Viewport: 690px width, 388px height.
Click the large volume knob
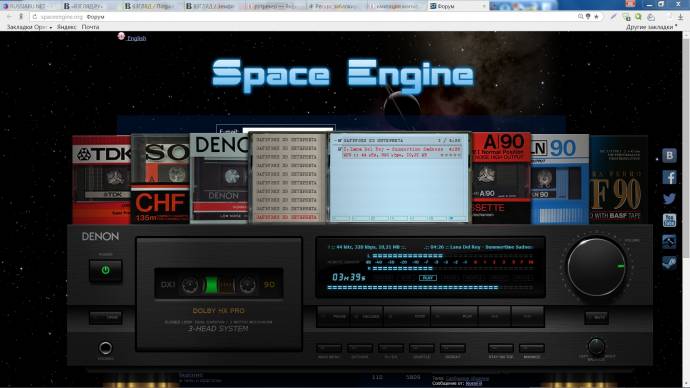(x=596, y=267)
